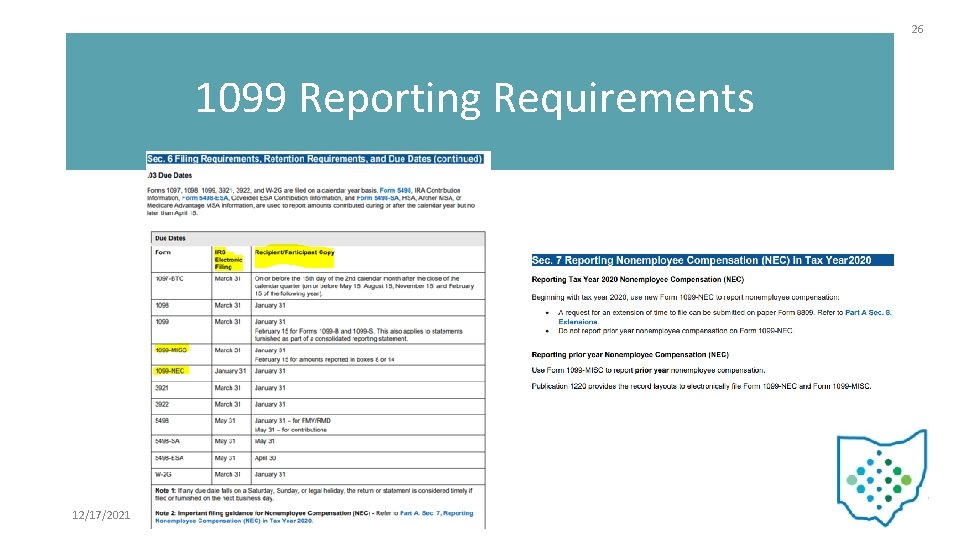Screen dimensions: 960x540
Task: Click 'March 31' in the 1097-BTC row
Action: coord(228,279)
